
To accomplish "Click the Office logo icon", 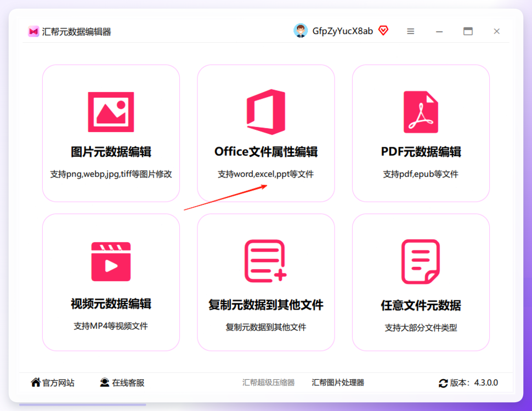I will (x=265, y=112).
